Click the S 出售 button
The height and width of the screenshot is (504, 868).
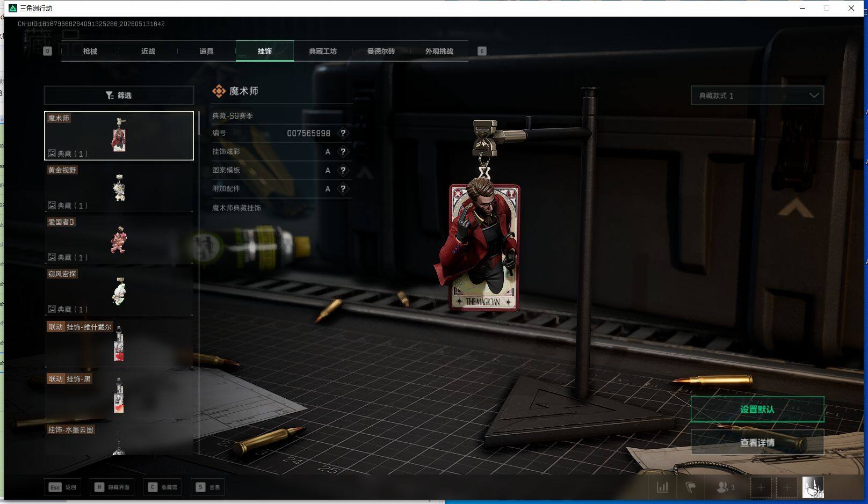pos(208,487)
